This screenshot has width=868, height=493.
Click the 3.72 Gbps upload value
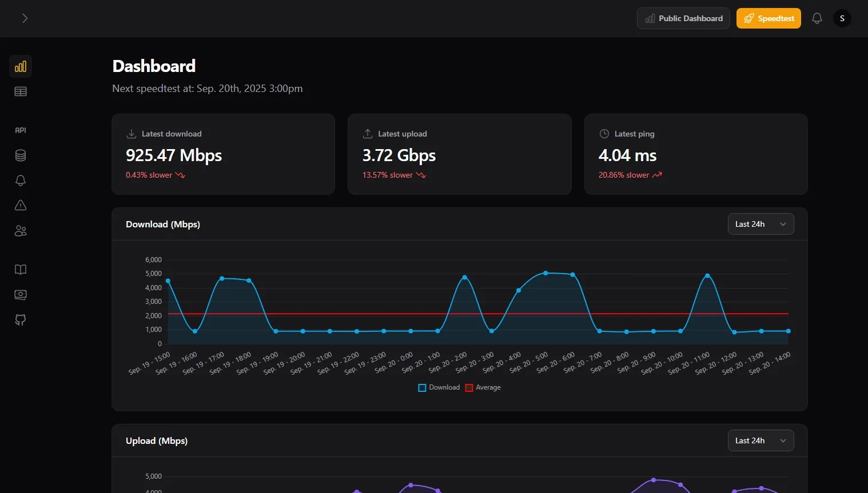coord(399,155)
